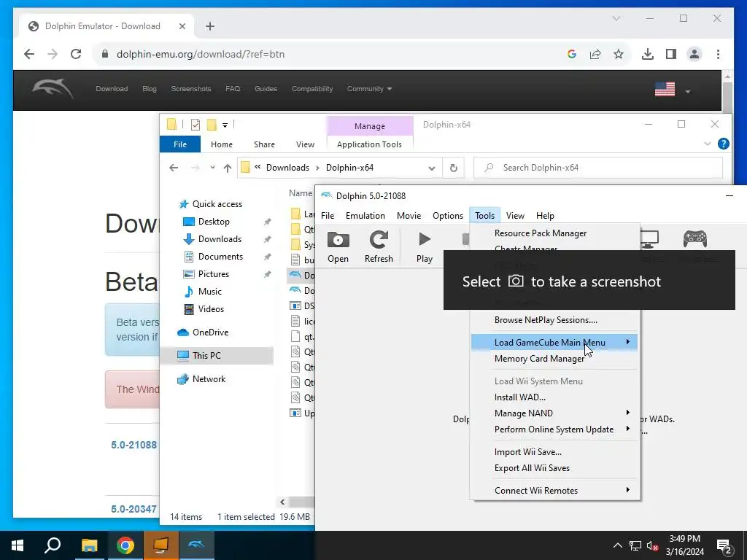Viewport: 747px width, 560px height.
Task: Click the muted volume tray icon
Action: (x=652, y=545)
